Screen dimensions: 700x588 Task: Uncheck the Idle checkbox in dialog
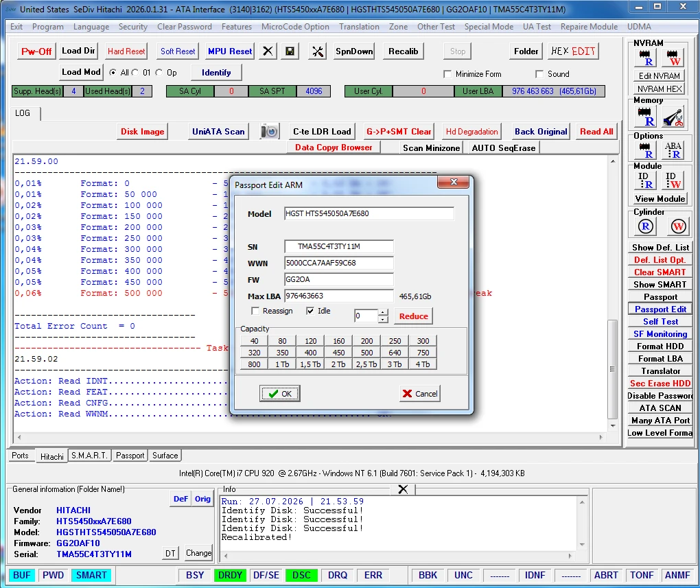pyautogui.click(x=310, y=311)
